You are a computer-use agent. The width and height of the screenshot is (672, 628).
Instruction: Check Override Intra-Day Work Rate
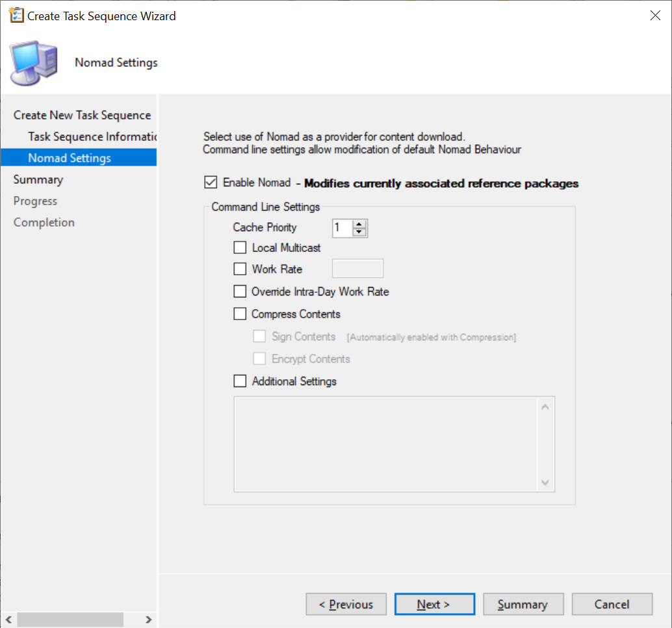click(x=240, y=292)
